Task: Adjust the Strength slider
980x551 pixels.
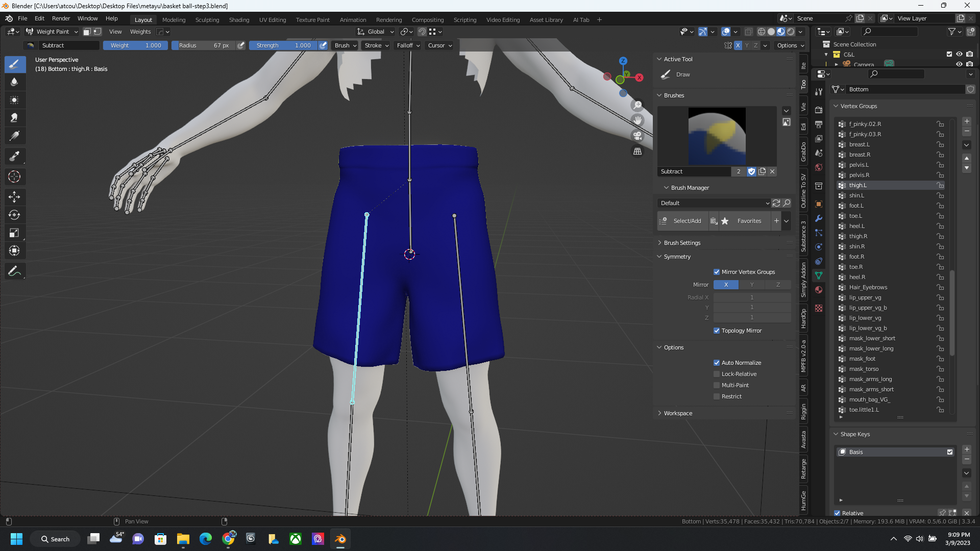Action: pyautogui.click(x=284, y=45)
